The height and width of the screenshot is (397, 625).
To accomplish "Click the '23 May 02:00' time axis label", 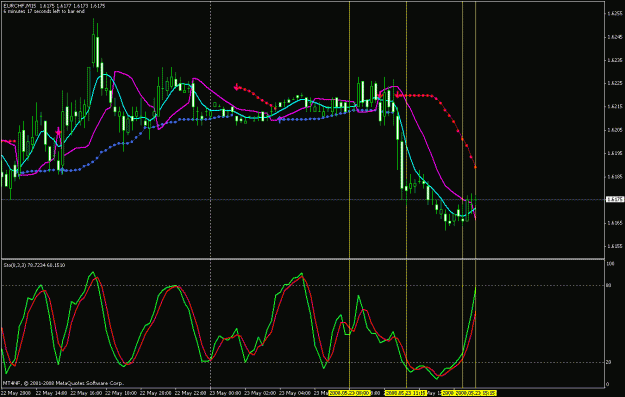I will (x=260, y=393).
